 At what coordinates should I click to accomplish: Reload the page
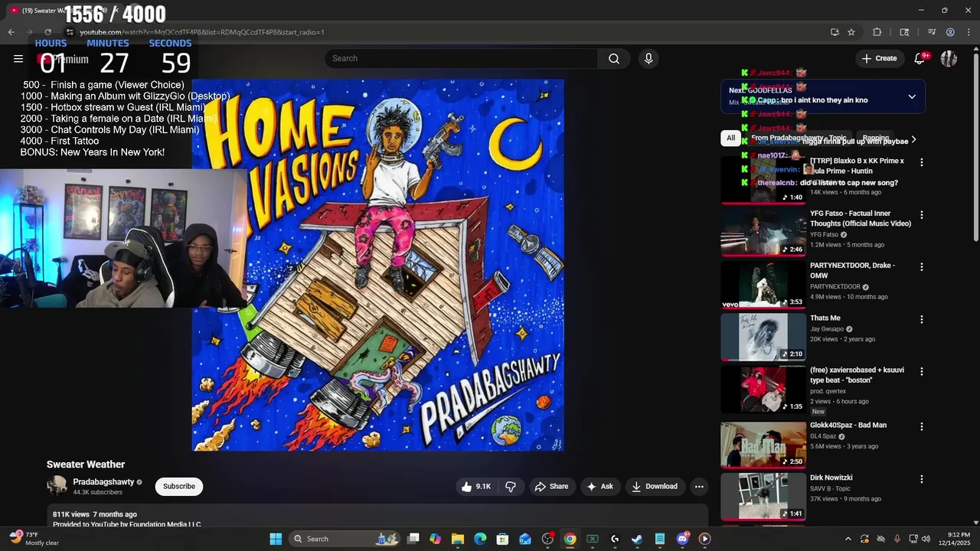click(x=48, y=32)
